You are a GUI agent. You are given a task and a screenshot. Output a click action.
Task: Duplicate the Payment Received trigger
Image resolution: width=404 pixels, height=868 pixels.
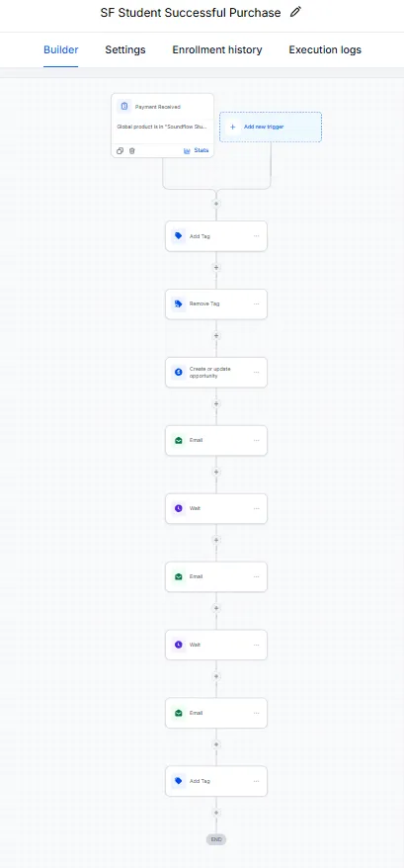[121, 150]
